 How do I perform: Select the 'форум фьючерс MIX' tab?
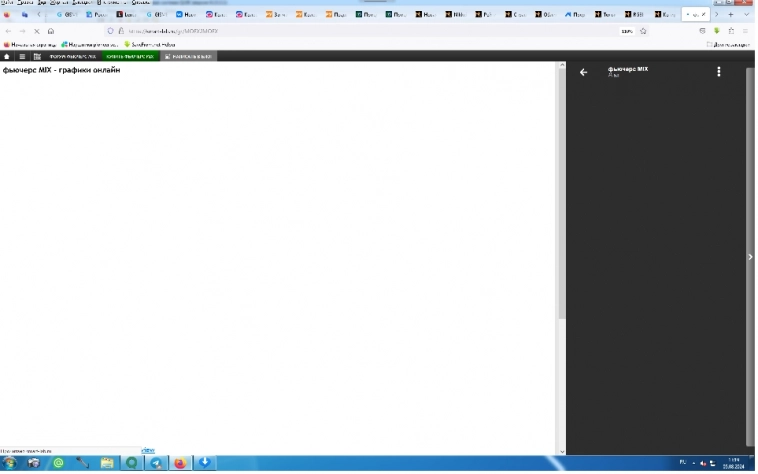pos(72,57)
